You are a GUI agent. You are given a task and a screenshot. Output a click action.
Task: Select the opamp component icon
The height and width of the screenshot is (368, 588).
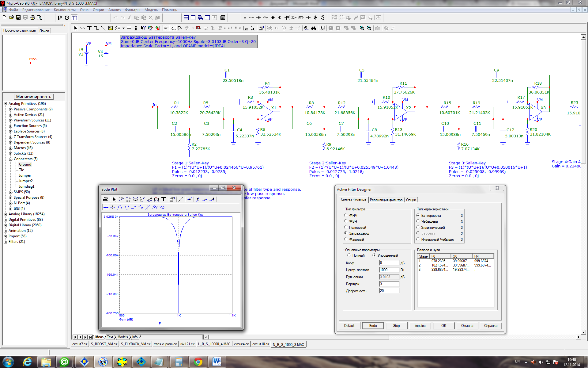[294, 18]
